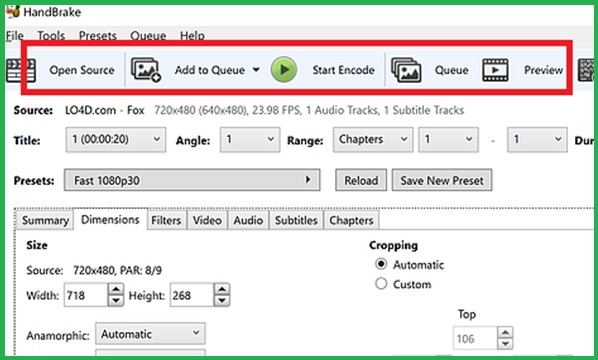Select the Automatic cropping radio button

click(x=381, y=264)
